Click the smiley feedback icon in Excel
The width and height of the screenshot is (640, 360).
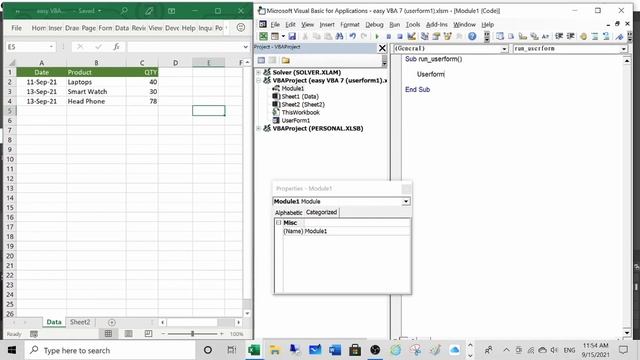click(241, 27)
